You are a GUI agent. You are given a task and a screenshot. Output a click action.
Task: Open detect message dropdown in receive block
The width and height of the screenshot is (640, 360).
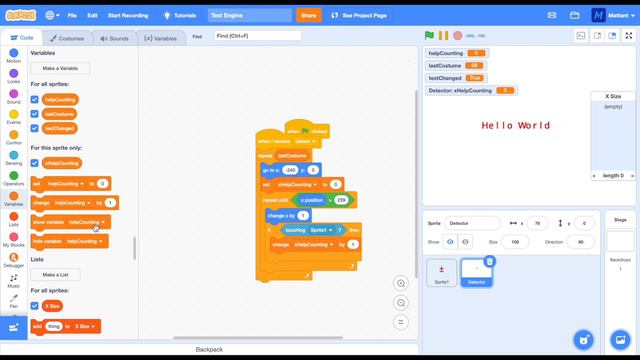click(x=313, y=141)
